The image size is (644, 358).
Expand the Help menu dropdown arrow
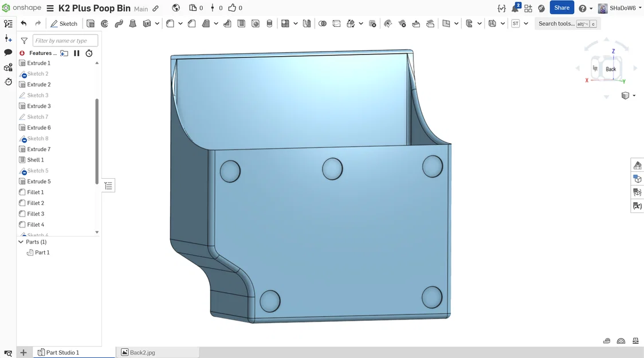point(591,8)
